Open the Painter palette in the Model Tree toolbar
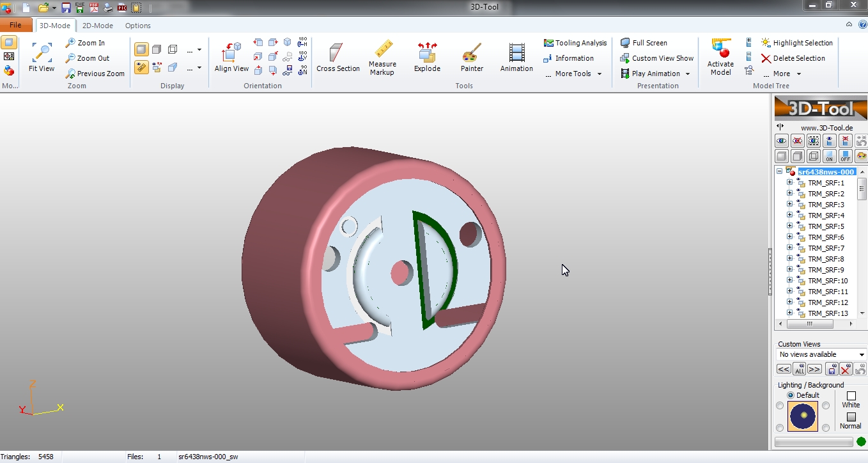Image resolution: width=868 pixels, height=463 pixels. 862,156
